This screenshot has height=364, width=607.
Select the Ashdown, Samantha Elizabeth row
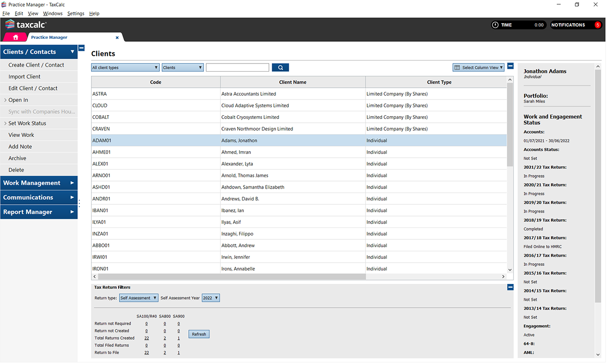coord(299,187)
